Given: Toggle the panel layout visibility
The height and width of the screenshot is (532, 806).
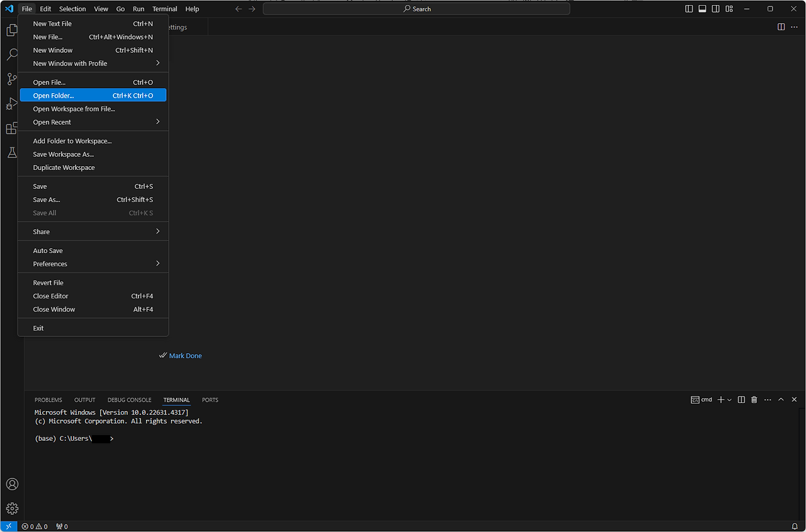Looking at the screenshot, I should [x=702, y=8].
